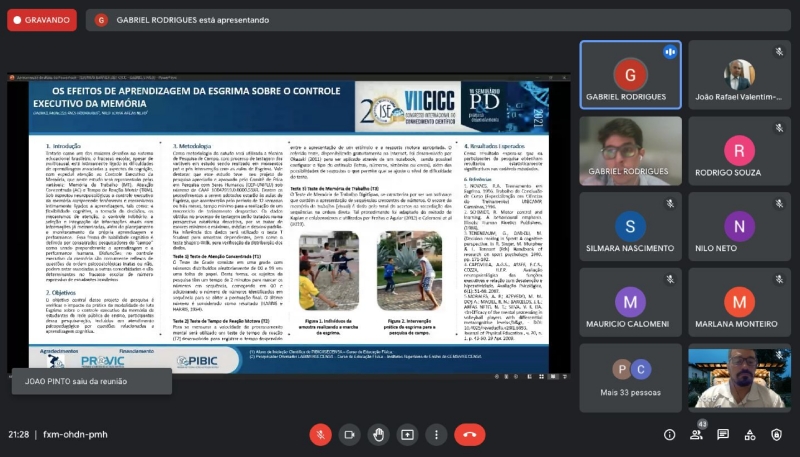Click the PIBIC logo on the poster

click(x=197, y=361)
